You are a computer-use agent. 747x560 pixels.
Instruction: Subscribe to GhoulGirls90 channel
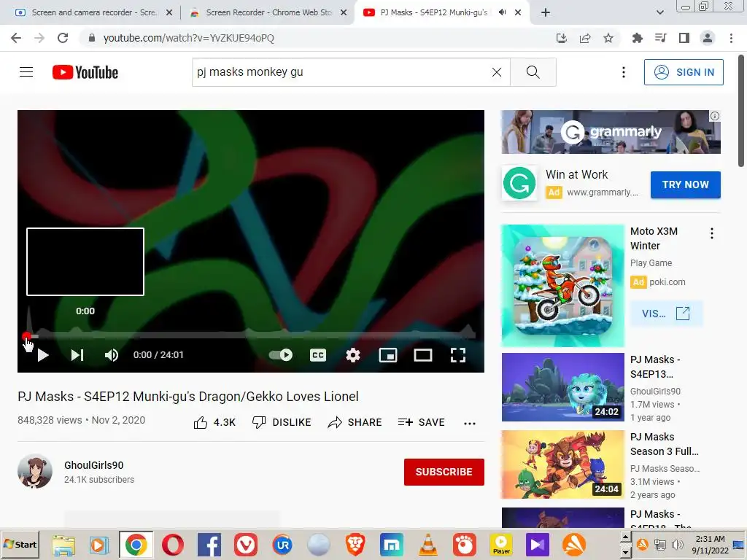click(x=444, y=472)
